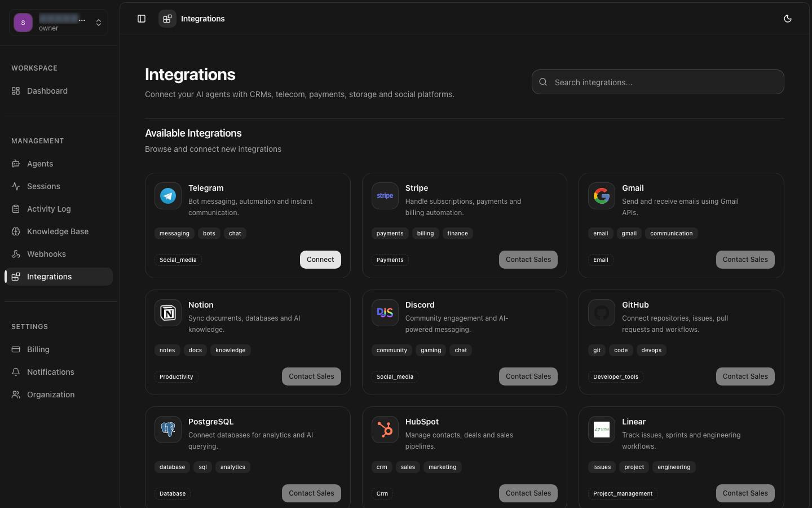Open Sessions in the sidebar

click(x=59, y=186)
